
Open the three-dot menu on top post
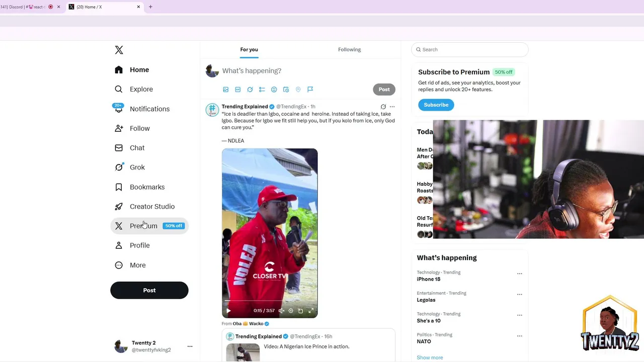click(x=392, y=107)
